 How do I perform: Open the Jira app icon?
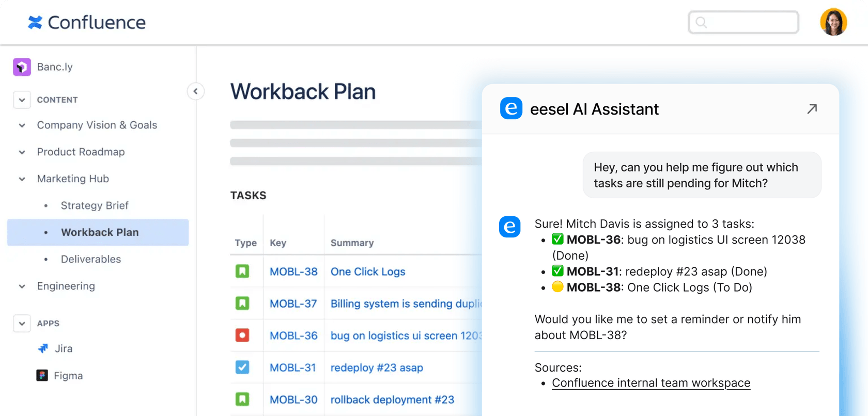click(43, 348)
